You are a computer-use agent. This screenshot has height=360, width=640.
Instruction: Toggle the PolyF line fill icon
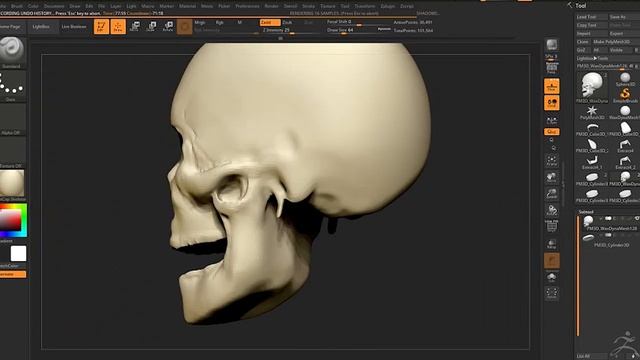tap(551, 226)
